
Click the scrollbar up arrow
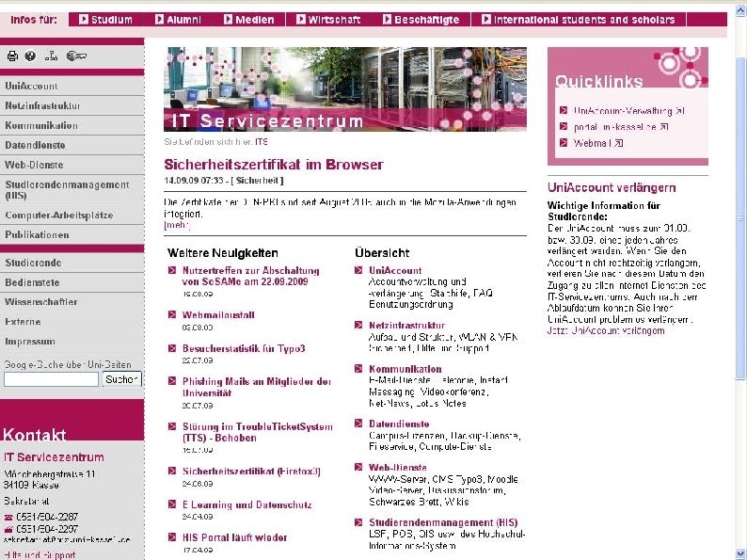pyautogui.click(x=740, y=10)
